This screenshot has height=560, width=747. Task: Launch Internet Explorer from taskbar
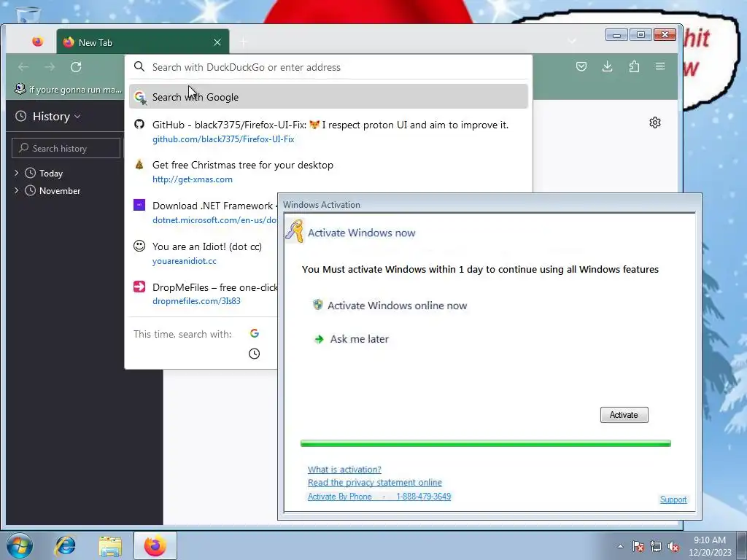pyautogui.click(x=65, y=545)
